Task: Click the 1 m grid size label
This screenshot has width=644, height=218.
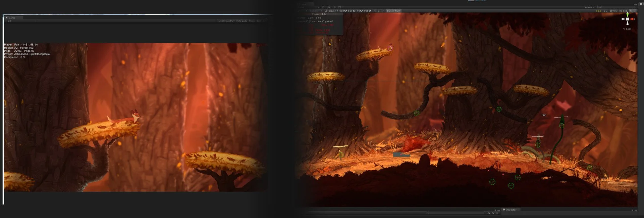Action: 605,11
